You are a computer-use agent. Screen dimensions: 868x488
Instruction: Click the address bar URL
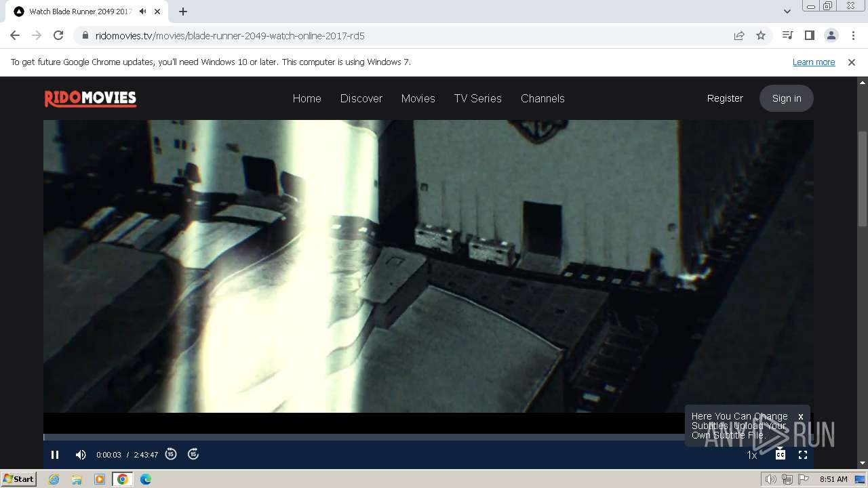230,35
